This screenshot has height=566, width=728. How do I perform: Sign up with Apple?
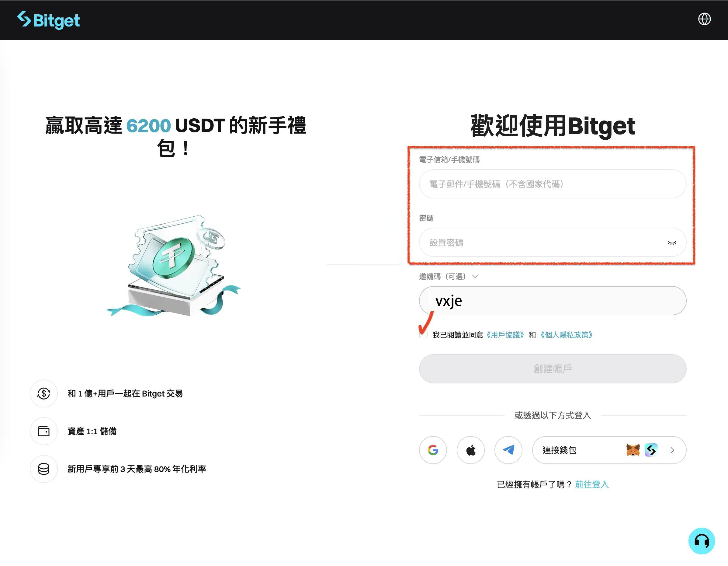471,450
